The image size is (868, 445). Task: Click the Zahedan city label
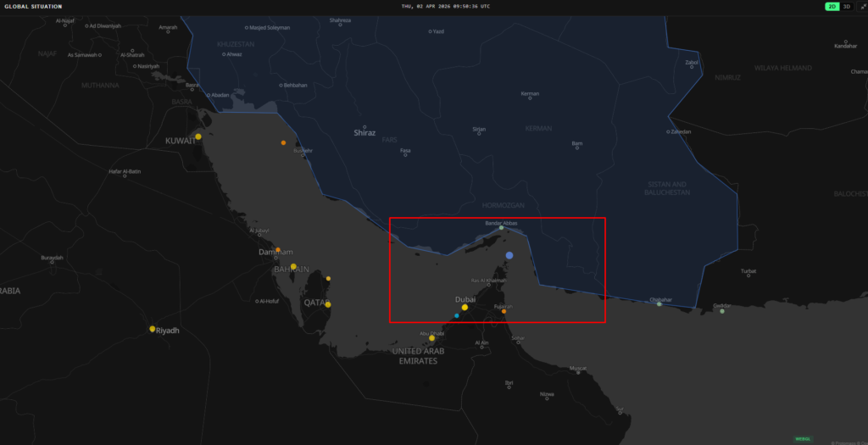681,131
